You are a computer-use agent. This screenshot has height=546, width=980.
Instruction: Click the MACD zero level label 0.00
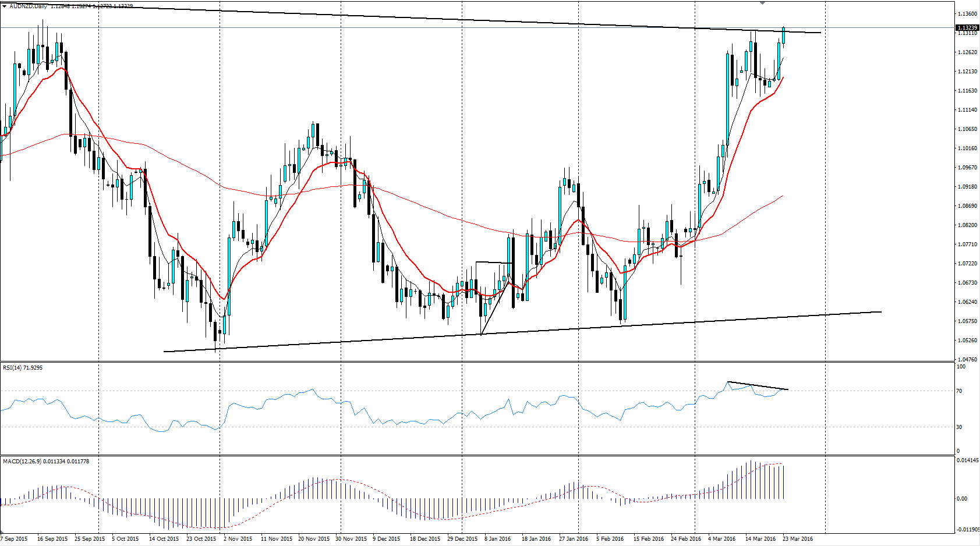pyautogui.click(x=962, y=499)
